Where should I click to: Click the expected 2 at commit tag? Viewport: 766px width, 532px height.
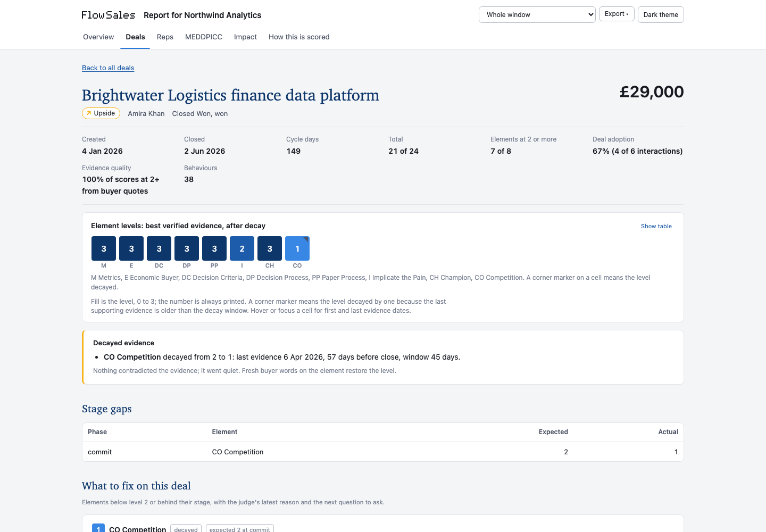coord(239,529)
